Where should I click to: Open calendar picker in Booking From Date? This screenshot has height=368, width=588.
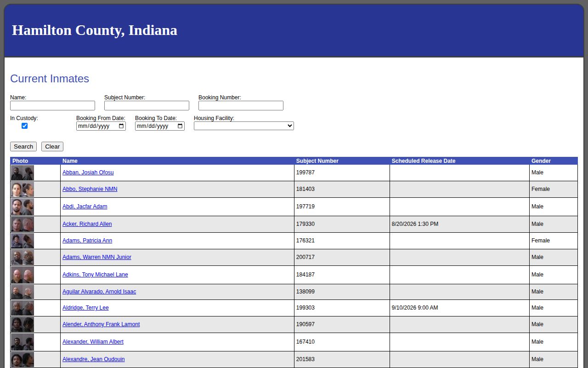pos(121,126)
